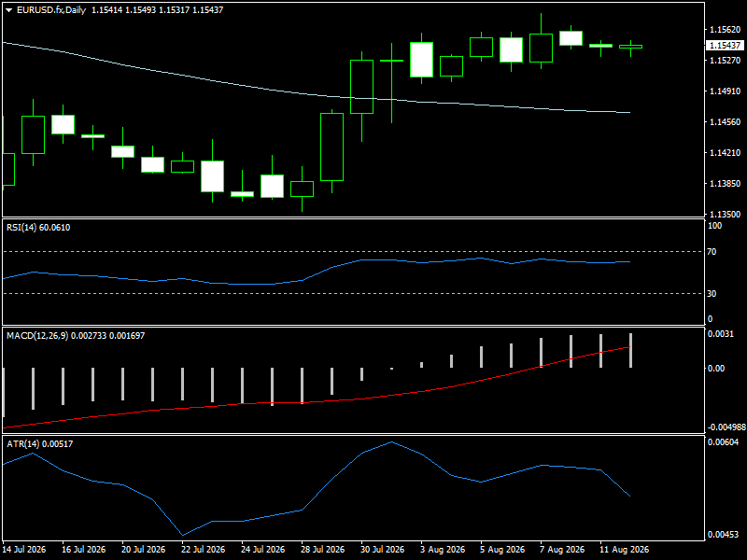The height and width of the screenshot is (560, 747).
Task: Click the 28 Jul 2026 date label
Action: pos(322,550)
